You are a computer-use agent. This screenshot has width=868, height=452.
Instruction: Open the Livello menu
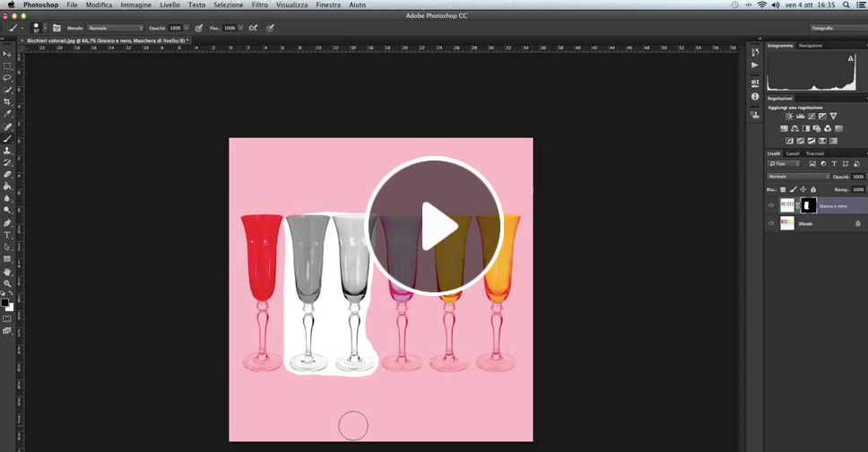(169, 4)
